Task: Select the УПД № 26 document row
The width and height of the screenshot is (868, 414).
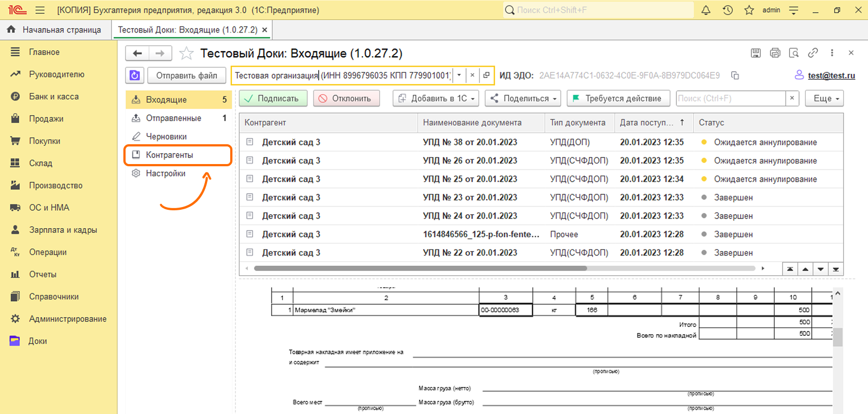Action: 541,161
